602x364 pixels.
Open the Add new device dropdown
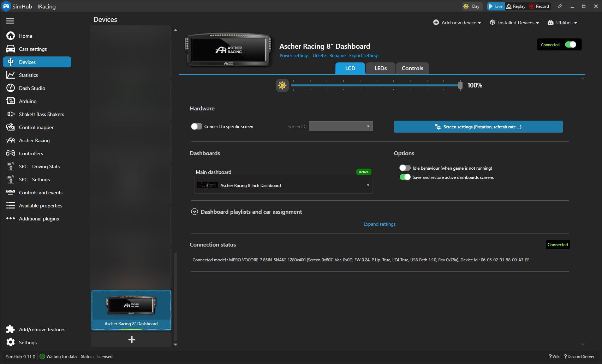point(457,23)
